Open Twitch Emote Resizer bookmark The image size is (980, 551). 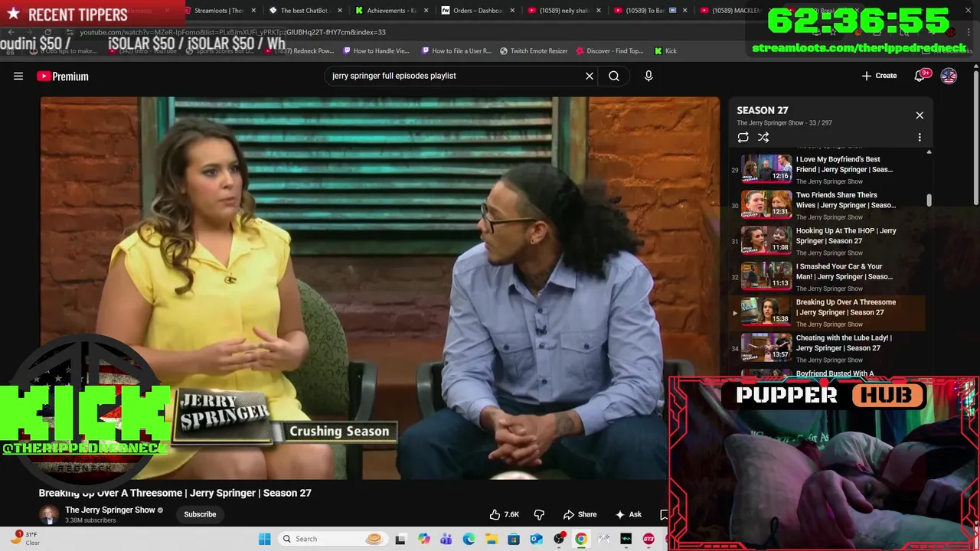tap(534, 51)
